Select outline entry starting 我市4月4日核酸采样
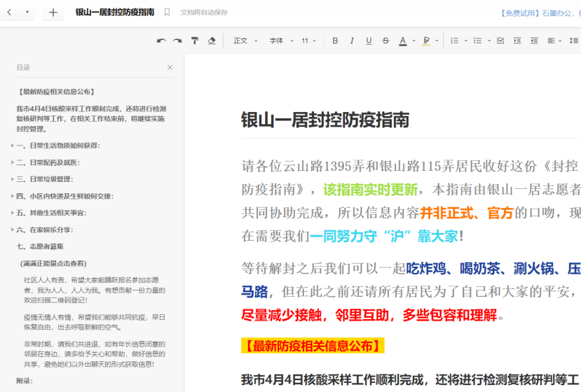Image resolution: width=581 pixels, height=392 pixels. (x=91, y=119)
